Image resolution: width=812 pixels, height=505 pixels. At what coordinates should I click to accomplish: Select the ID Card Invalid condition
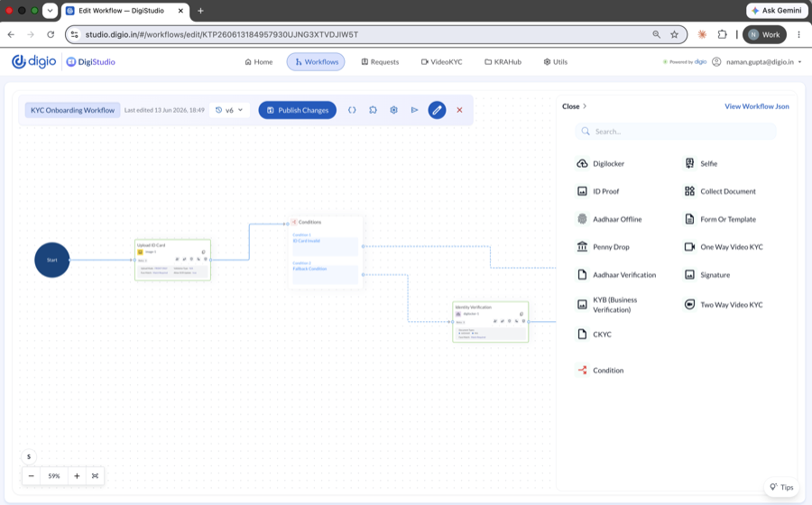coord(325,246)
